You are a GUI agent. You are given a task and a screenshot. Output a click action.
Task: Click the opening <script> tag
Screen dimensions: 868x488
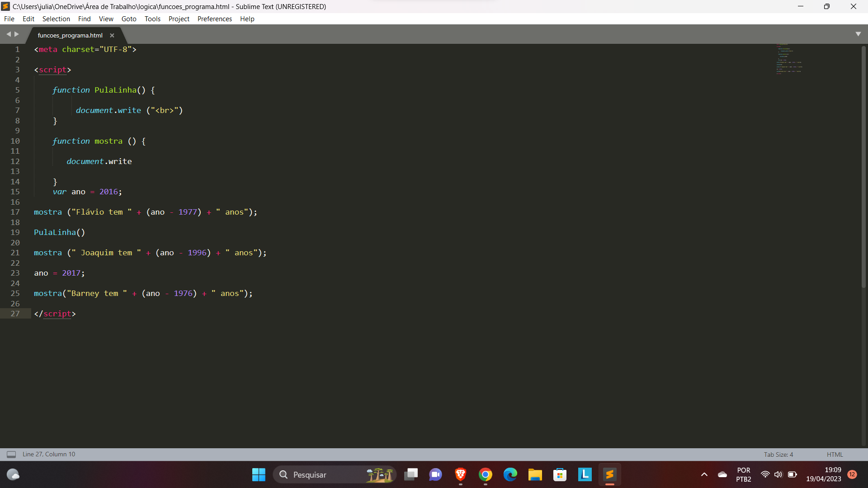click(52, 70)
